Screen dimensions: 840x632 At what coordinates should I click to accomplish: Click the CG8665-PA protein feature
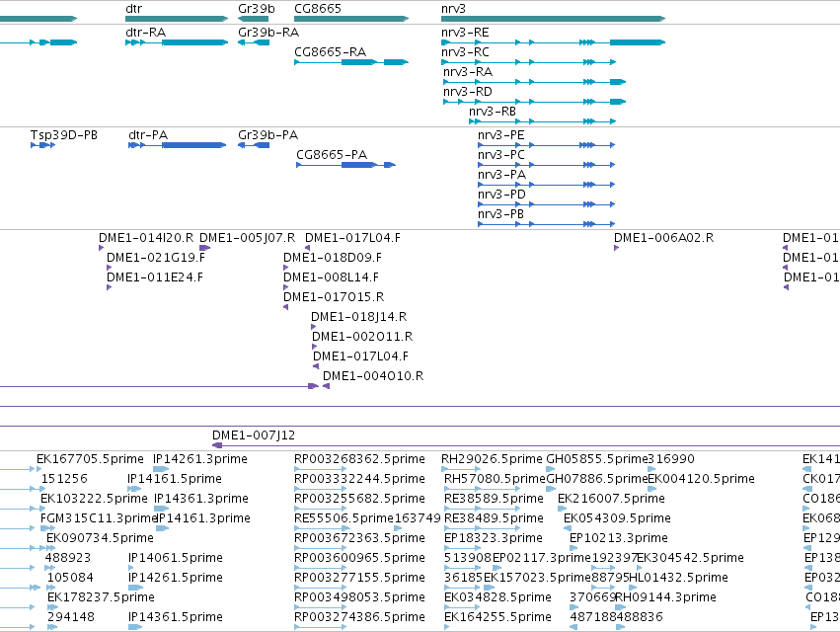346,165
